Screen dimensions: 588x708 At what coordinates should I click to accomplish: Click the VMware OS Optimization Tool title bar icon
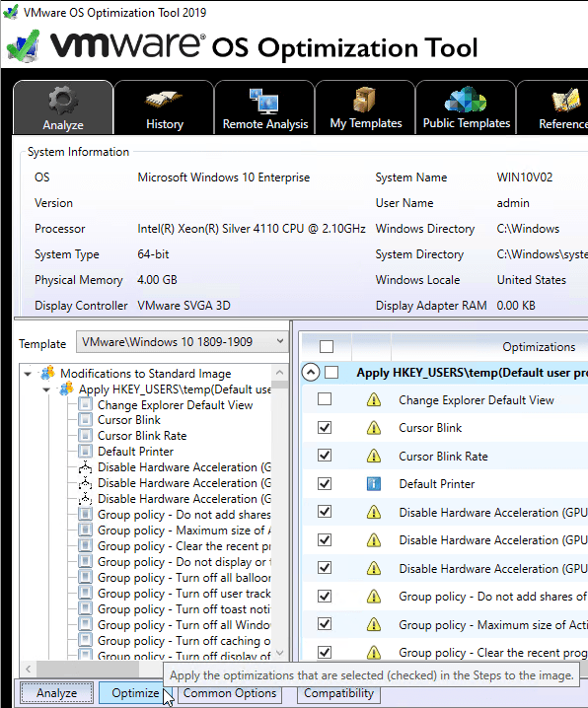click(11, 12)
